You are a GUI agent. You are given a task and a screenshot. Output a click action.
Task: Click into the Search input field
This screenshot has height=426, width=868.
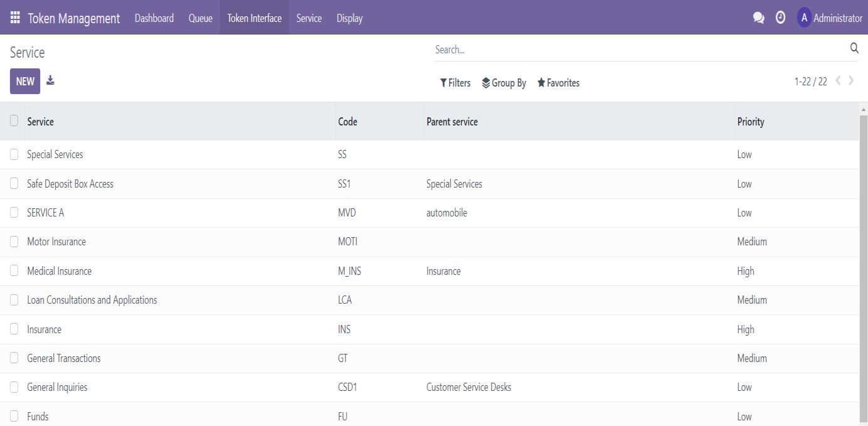[x=633, y=50]
